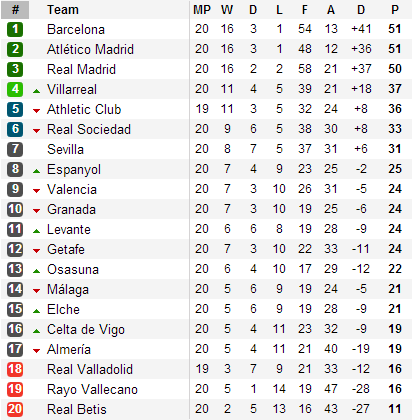Click the green up arrow beside Villarreal
Image resolution: width=412 pixels, height=420 pixels.
click(37, 91)
